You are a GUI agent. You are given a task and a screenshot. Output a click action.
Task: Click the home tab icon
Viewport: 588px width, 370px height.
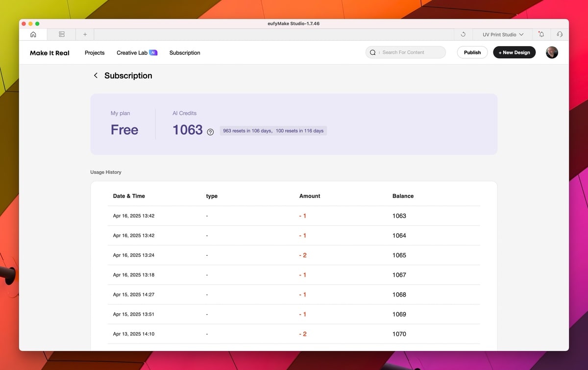pos(33,34)
